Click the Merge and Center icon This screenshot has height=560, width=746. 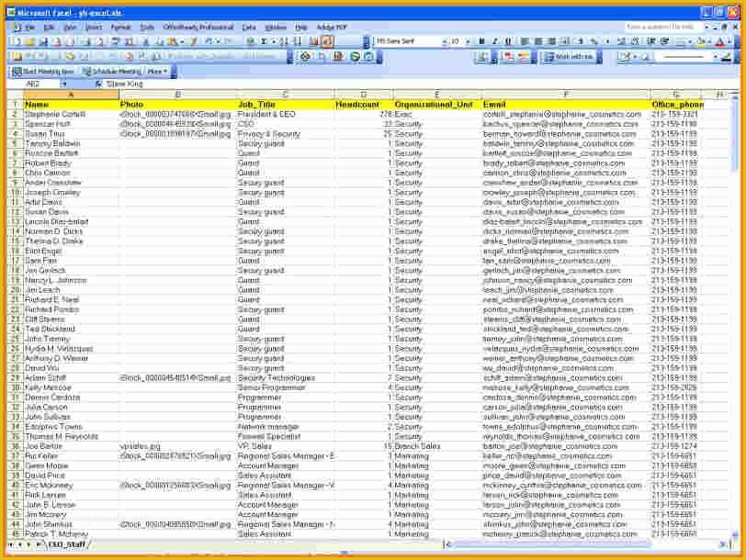(565, 42)
